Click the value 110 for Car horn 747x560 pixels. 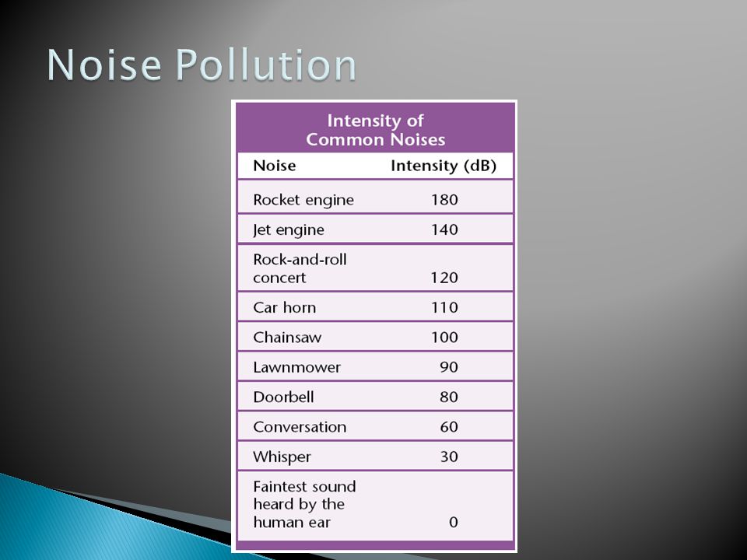444,307
